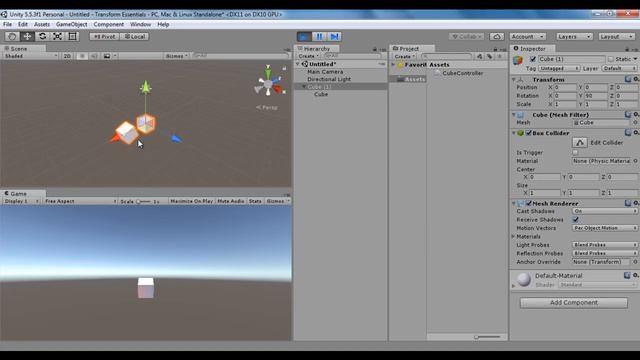Open the Layer Default dropdown

point(620,69)
